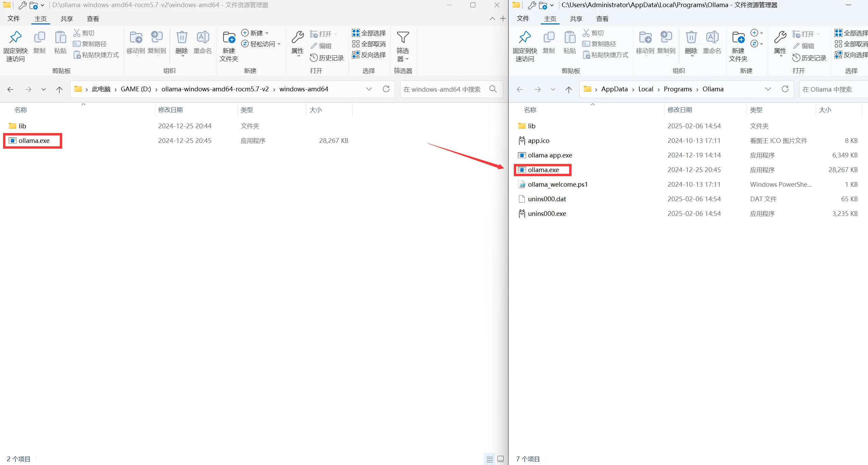Image resolution: width=868 pixels, height=465 pixels.
Task: Refresh the windows-amd64 folder view
Action: [x=386, y=89]
